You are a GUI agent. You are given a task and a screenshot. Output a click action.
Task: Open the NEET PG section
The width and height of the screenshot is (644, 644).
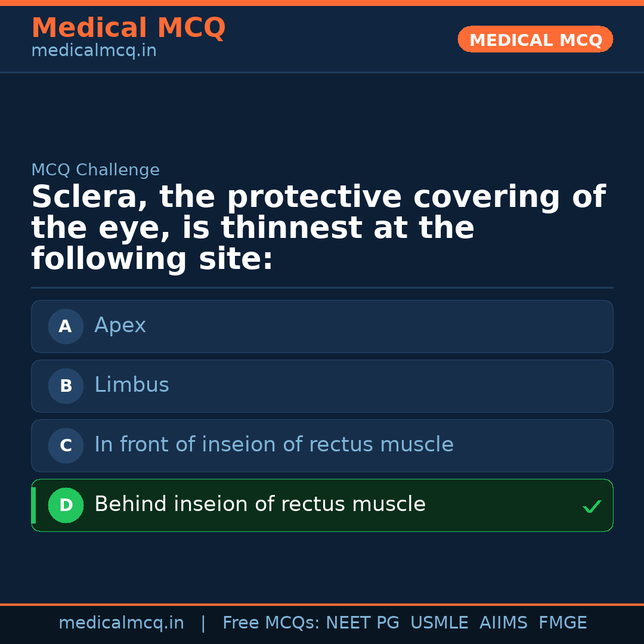(362, 622)
